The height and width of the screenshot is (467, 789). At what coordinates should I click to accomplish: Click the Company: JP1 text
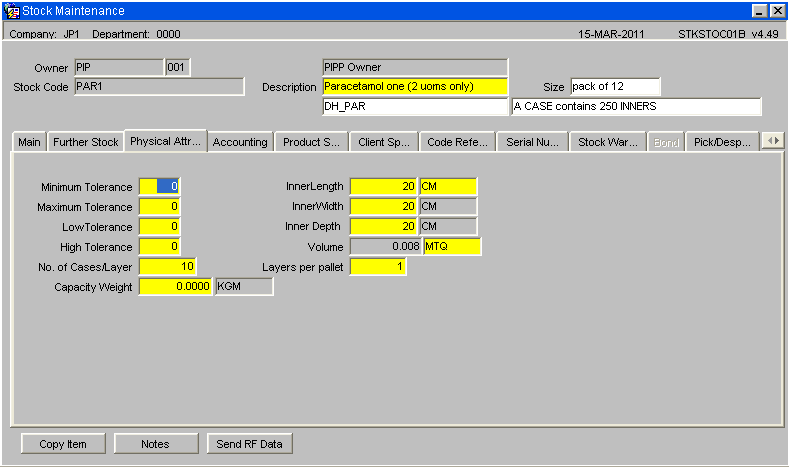[x=44, y=34]
